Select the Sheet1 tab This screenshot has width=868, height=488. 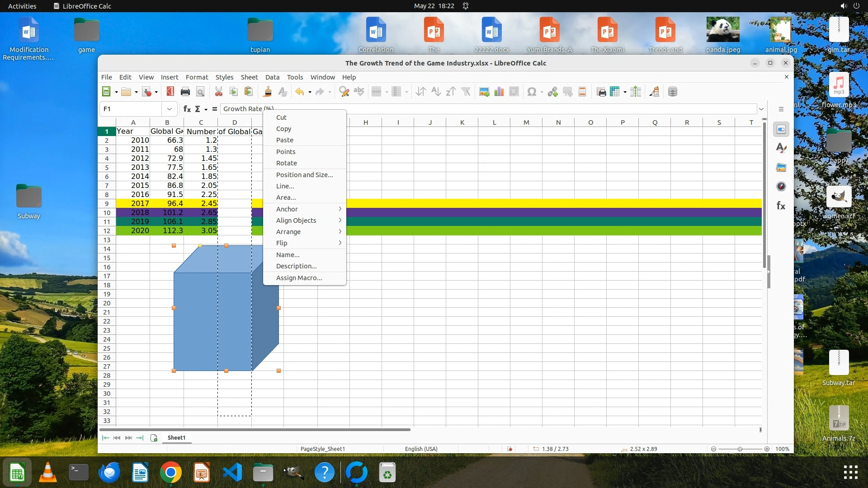click(176, 438)
